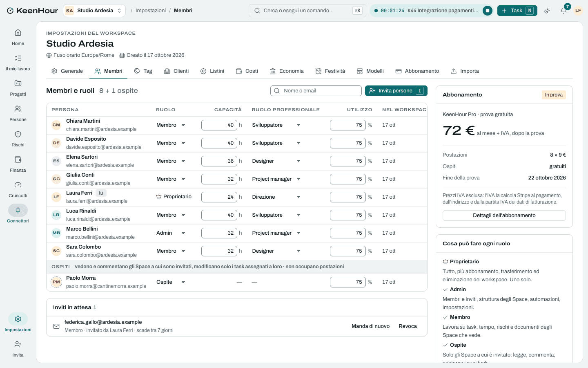Open Dettagli dell'abbonamento
The height and width of the screenshot is (368, 588).
[x=504, y=215]
